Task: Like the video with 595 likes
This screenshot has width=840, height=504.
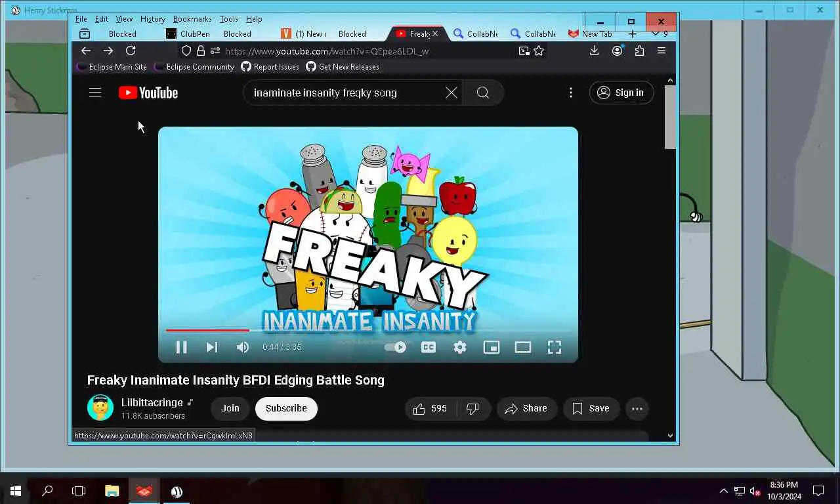Action: pos(430,408)
